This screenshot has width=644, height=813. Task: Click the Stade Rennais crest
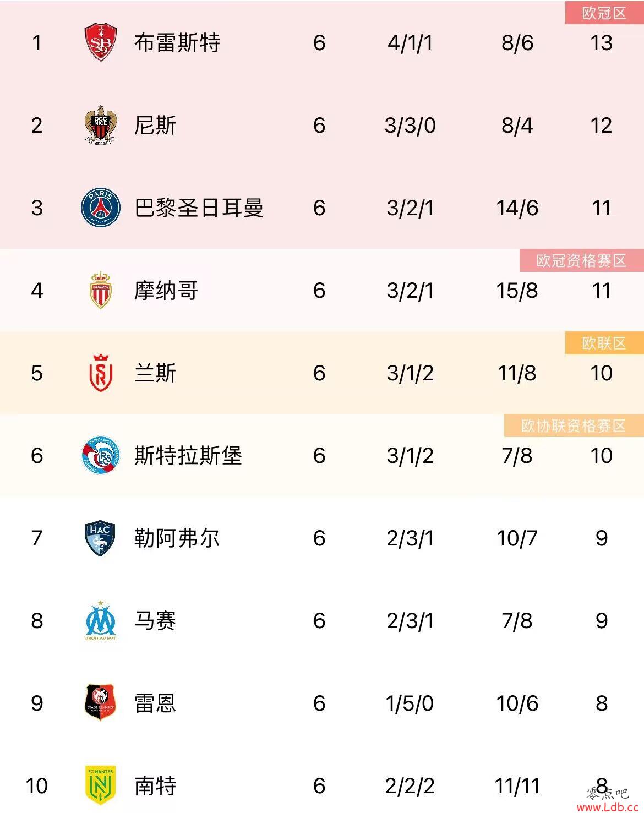click(x=101, y=703)
